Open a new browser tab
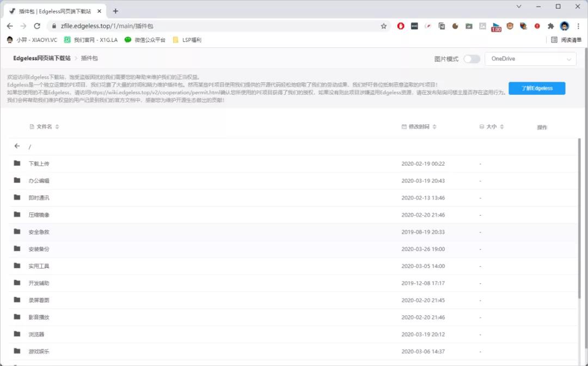This screenshot has width=588, height=366. 115,11
